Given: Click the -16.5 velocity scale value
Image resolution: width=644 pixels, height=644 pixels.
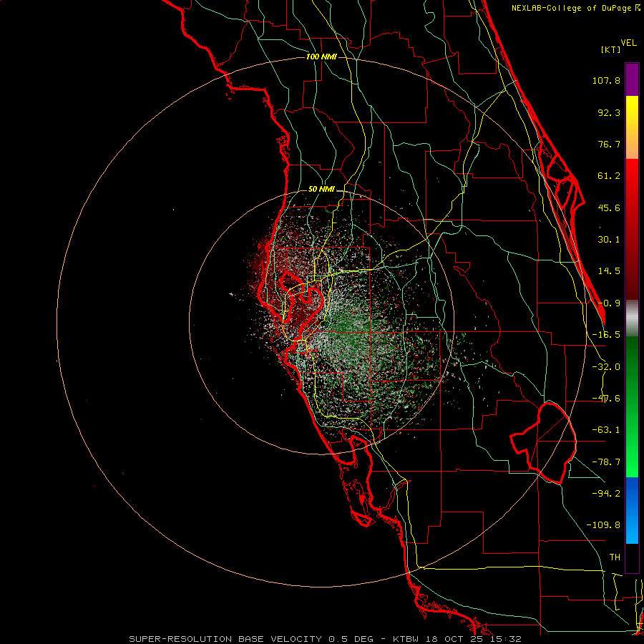Looking at the screenshot, I should (x=606, y=335).
